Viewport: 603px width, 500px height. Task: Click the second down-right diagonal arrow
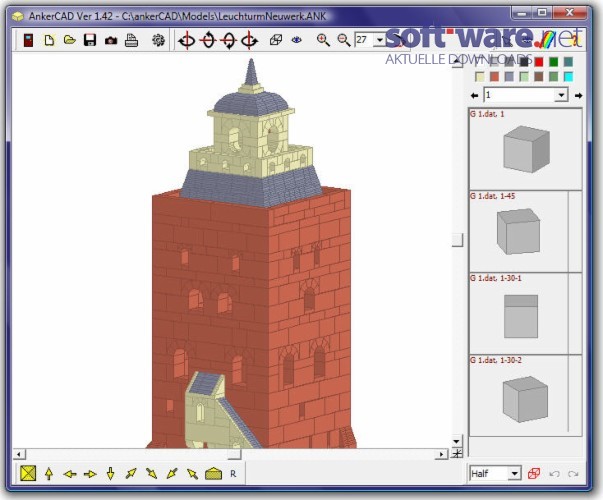pyautogui.click(x=192, y=473)
